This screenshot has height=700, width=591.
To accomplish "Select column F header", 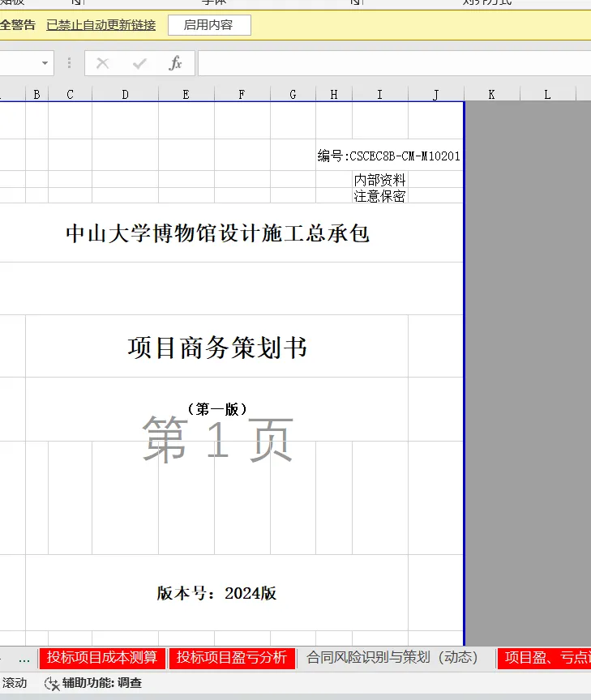I will [242, 94].
